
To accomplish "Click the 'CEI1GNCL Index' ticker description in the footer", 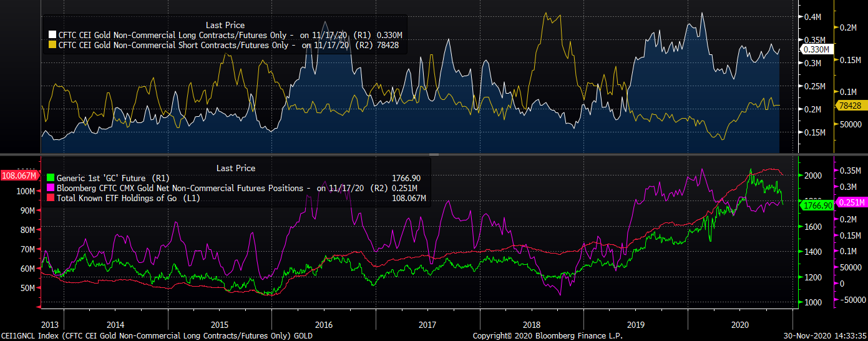I will point(156,336).
